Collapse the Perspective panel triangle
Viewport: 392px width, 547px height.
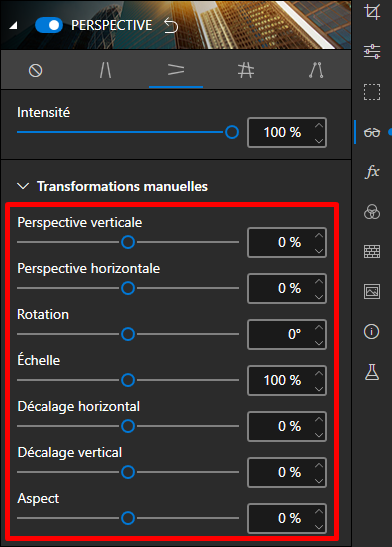click(x=13, y=25)
